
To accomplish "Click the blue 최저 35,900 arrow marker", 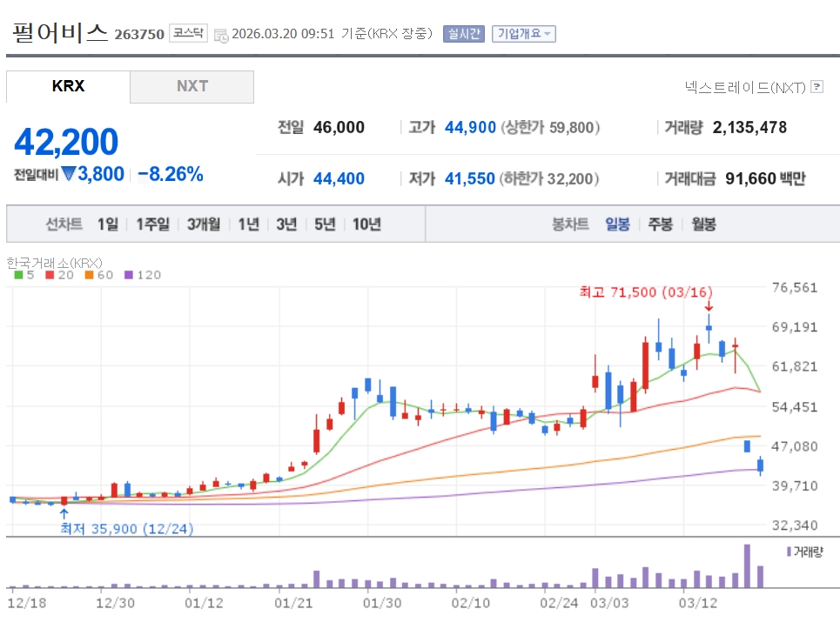I will pos(64,513).
